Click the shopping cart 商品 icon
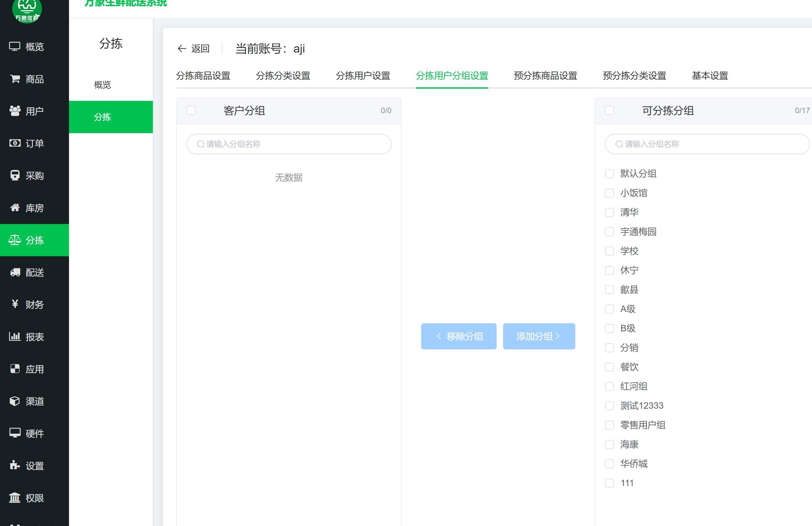The image size is (812, 526). pos(15,79)
